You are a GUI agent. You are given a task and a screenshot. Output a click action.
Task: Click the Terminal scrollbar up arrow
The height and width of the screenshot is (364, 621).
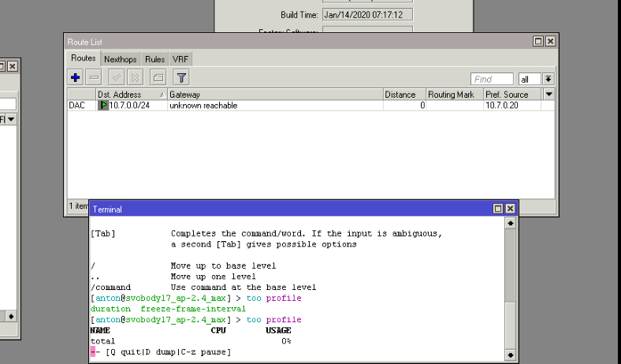(x=510, y=224)
